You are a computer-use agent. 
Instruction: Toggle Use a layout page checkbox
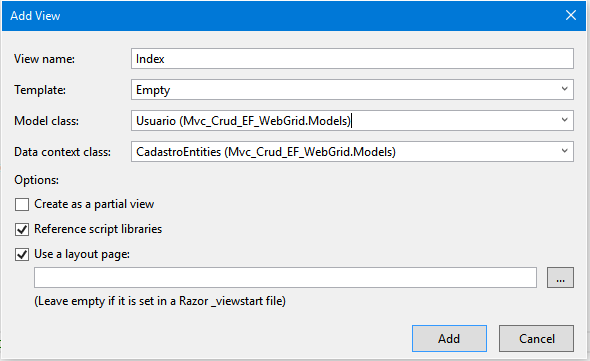(22, 254)
